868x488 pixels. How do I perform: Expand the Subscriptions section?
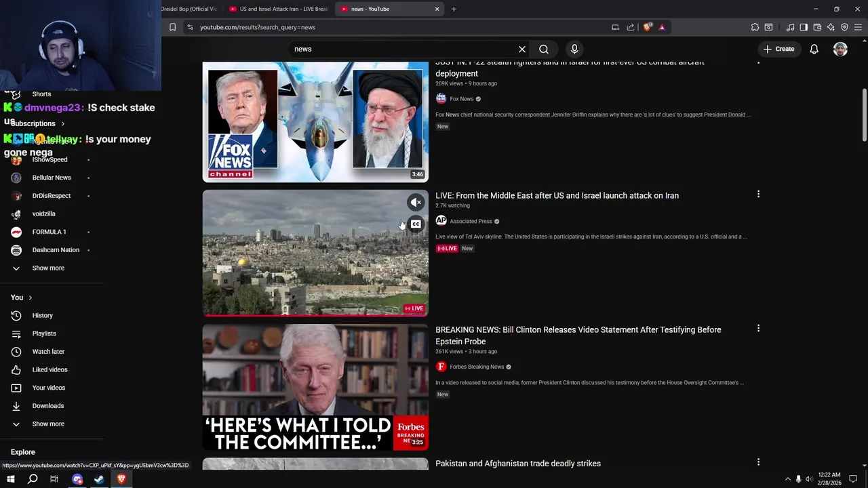tap(38, 123)
